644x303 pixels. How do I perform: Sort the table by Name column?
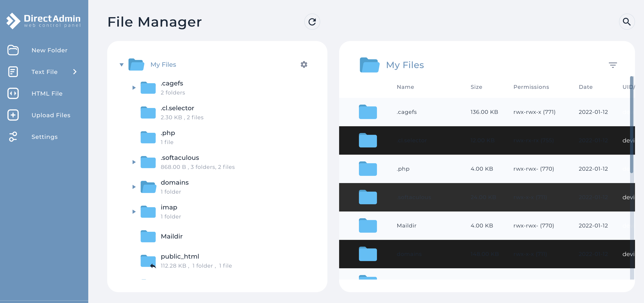405,87
